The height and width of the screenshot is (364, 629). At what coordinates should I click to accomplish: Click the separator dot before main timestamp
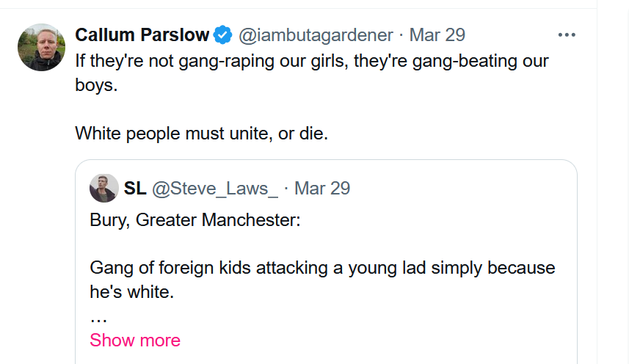click(x=401, y=34)
